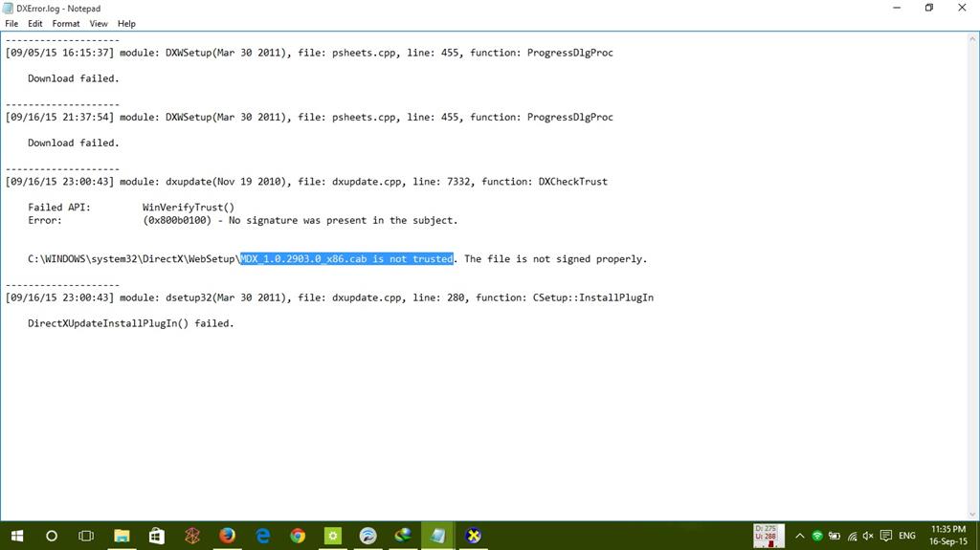Viewport: 980px width, 550px height.
Task: Restore down the Notepad window
Action: pos(928,8)
